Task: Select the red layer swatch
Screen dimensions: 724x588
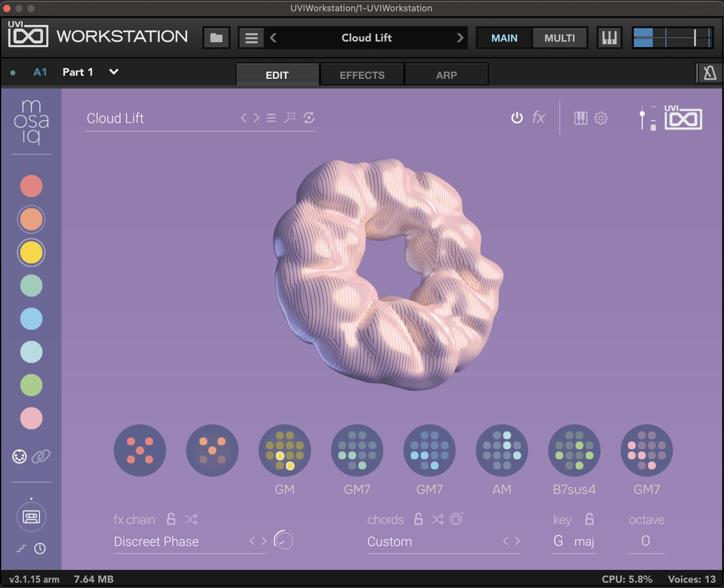Action: pyautogui.click(x=31, y=186)
